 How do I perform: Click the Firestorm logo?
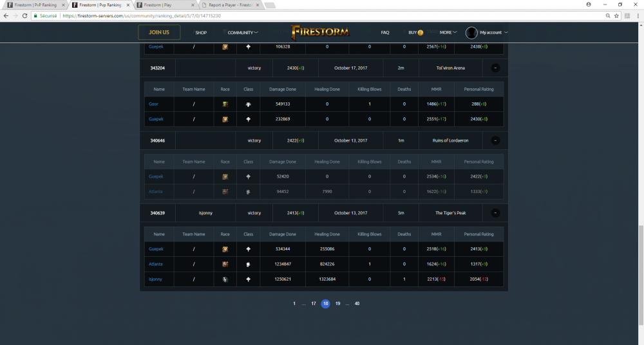tap(320, 32)
